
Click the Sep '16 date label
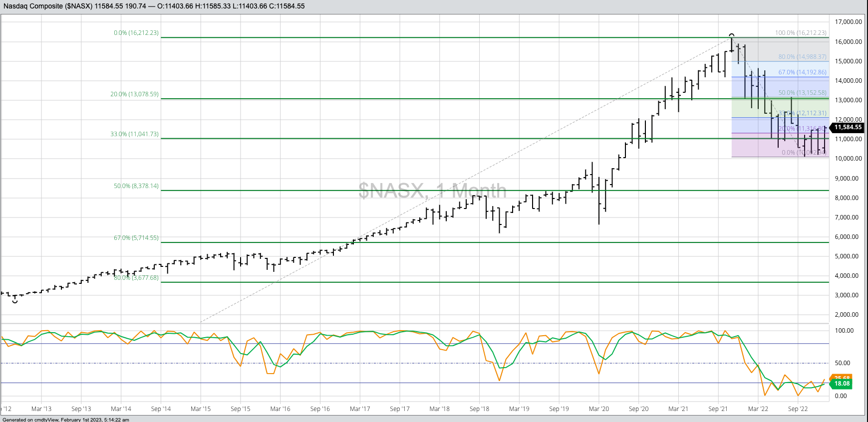click(320, 409)
